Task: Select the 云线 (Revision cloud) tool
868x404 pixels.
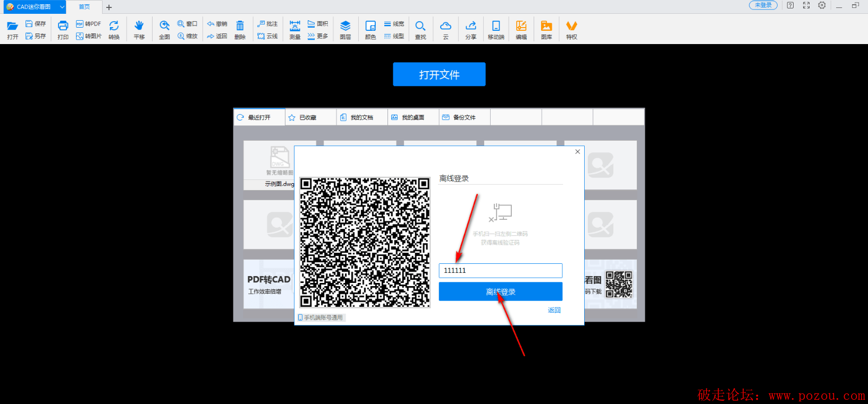Action: tap(267, 36)
